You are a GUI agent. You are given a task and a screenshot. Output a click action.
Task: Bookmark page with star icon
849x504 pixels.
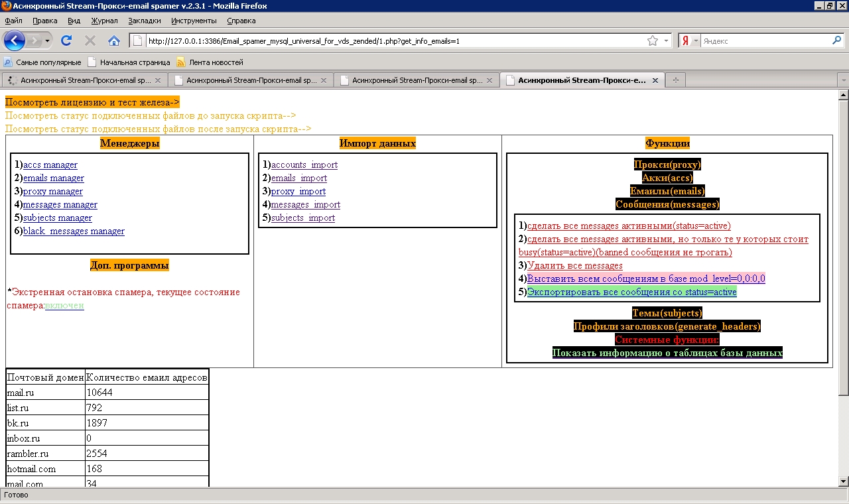point(653,40)
